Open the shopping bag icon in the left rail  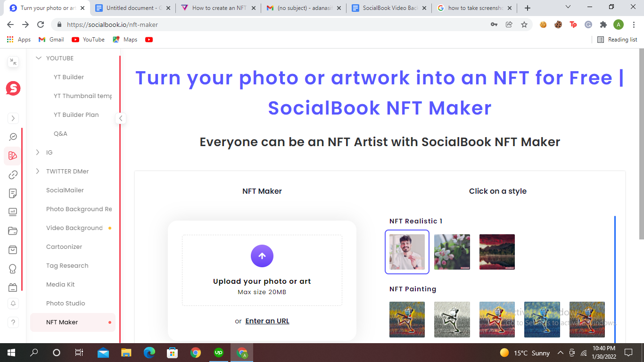[x=13, y=250]
